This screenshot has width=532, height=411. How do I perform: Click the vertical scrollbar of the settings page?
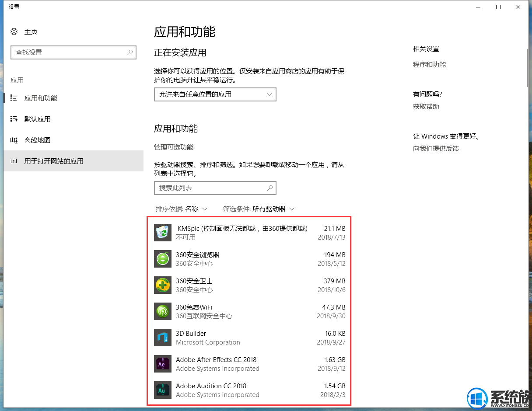[x=528, y=68]
